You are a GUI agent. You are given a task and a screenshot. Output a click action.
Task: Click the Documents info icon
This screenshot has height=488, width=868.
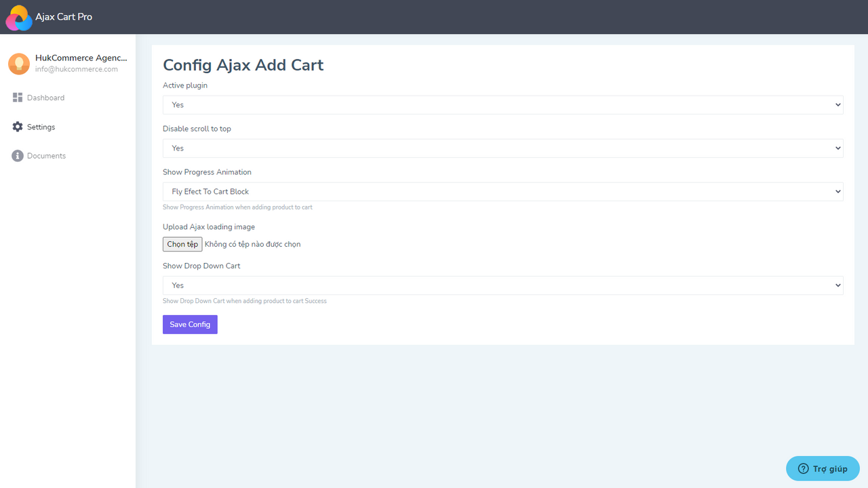[17, 155]
